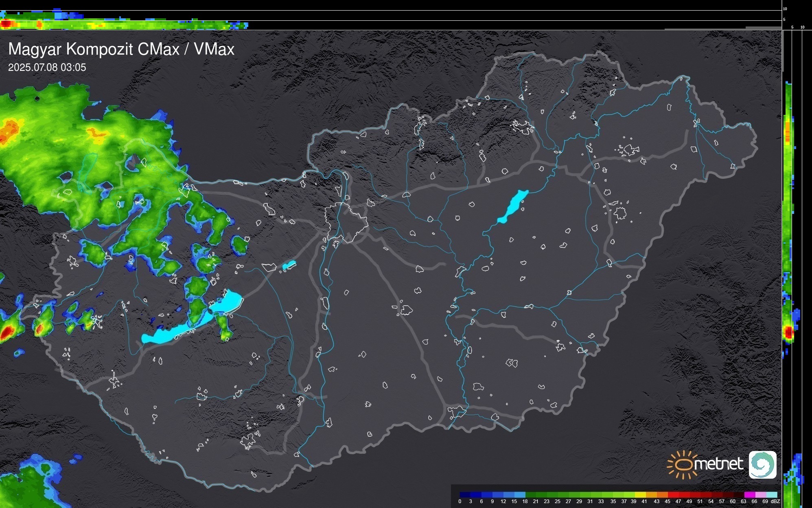Viewport: 812px width, 508px height.
Task: Select light cyan 69 dBZ legend swatch
Action: 771,495
